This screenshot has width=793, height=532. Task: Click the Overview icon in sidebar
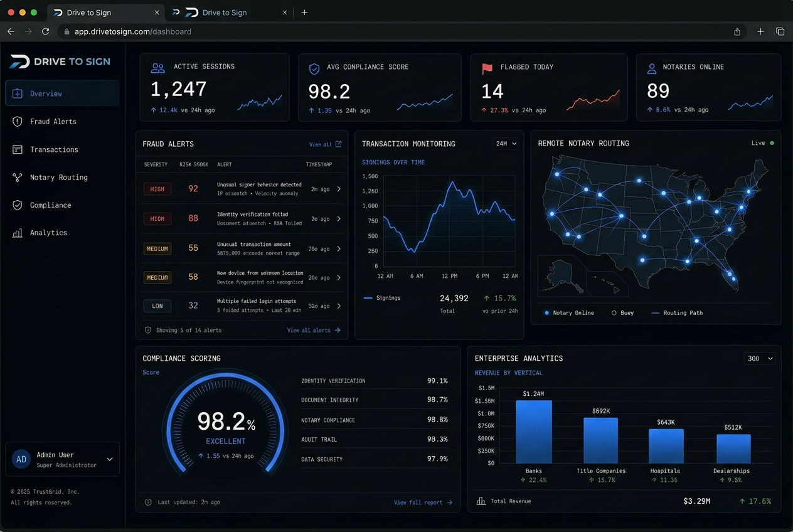click(18, 93)
